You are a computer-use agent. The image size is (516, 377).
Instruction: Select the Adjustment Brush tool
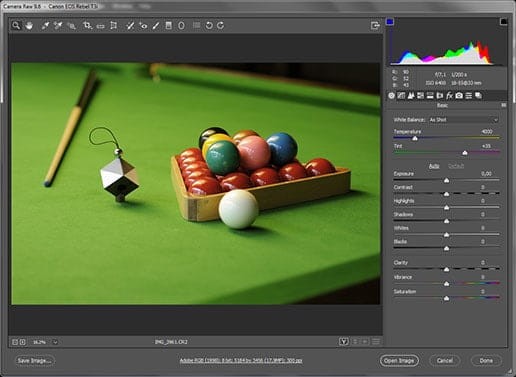(x=156, y=25)
